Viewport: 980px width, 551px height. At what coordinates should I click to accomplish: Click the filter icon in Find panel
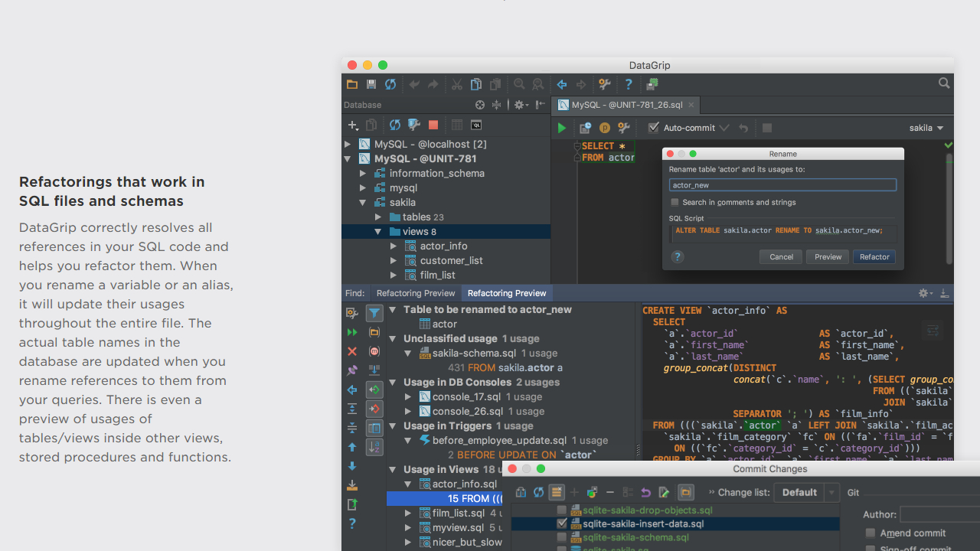point(374,312)
